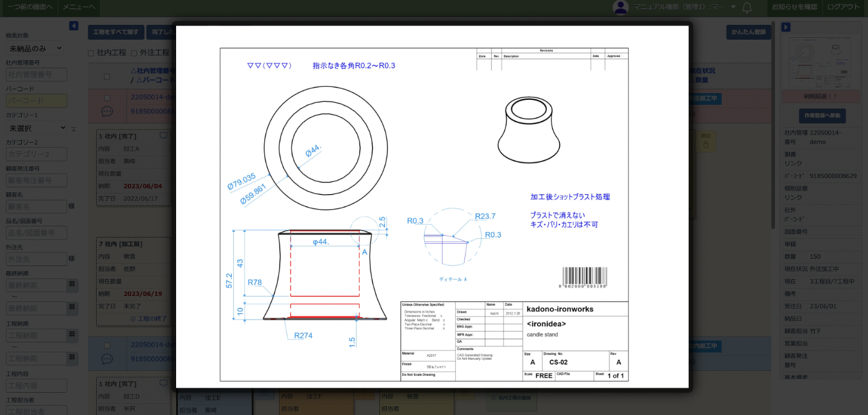Check the first order row checkbox
Viewport: 868px width, 415px height.
(107, 98)
